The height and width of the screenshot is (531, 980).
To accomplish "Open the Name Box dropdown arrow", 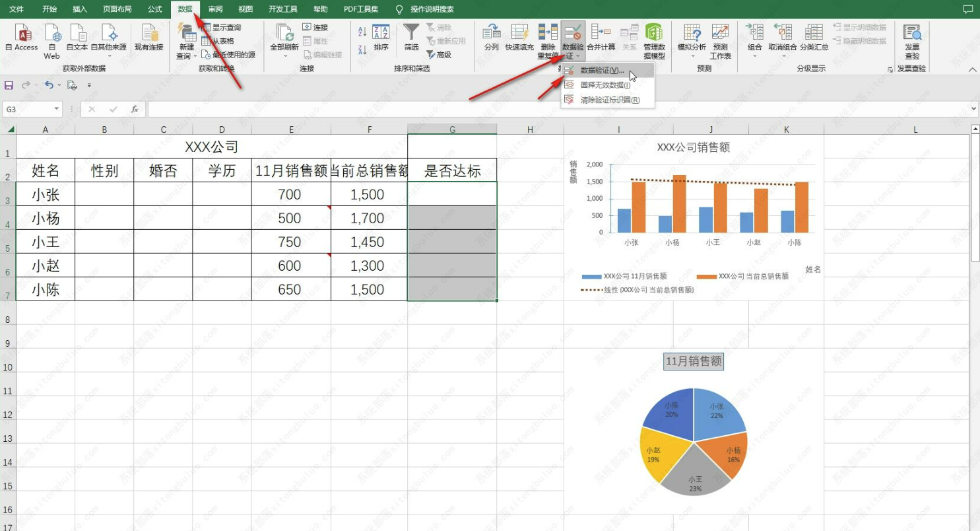I will (57, 109).
